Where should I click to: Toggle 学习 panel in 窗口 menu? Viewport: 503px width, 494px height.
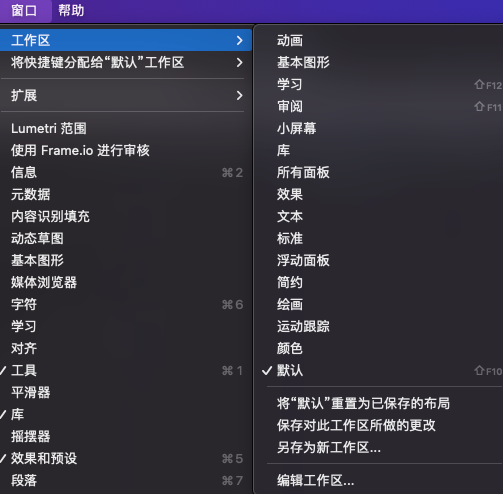(126, 326)
